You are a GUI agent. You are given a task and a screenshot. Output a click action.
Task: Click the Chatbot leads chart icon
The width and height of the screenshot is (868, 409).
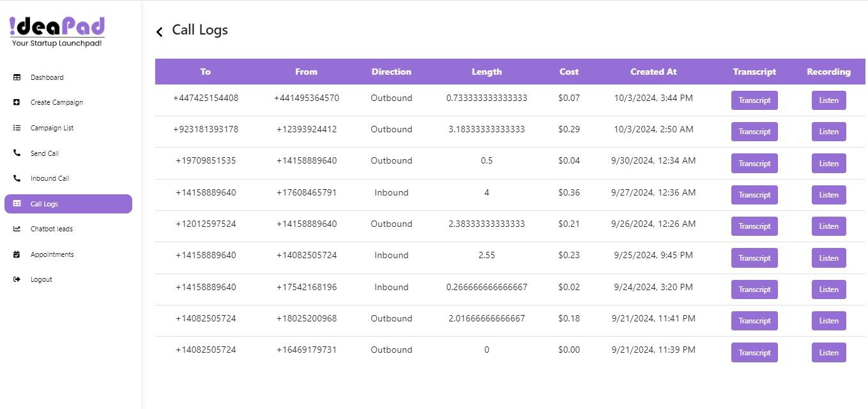tap(17, 229)
